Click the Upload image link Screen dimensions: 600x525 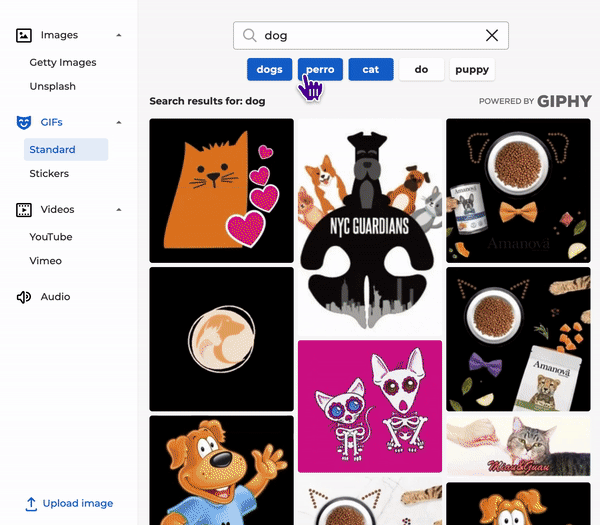(77, 504)
